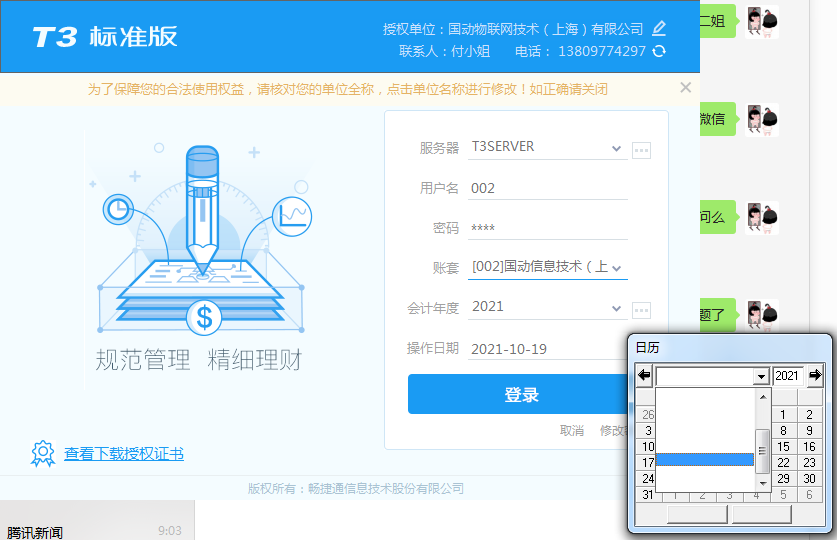Select day 15 in the calendar

[783, 447]
